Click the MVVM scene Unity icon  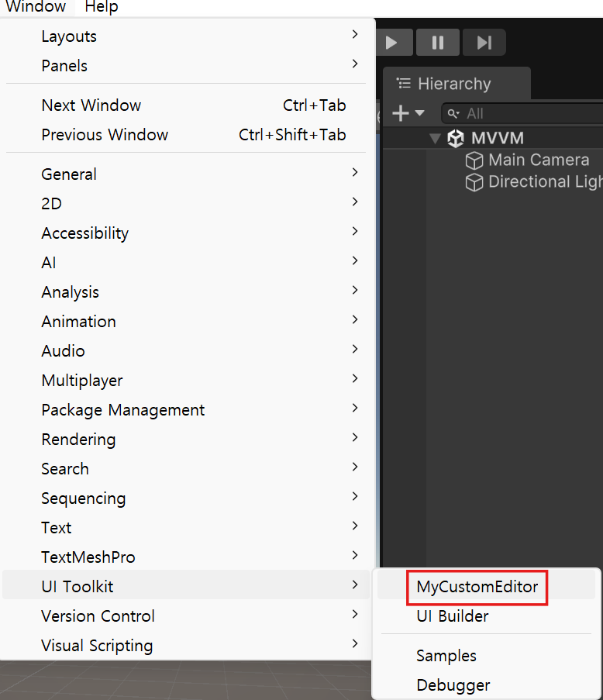tap(456, 139)
